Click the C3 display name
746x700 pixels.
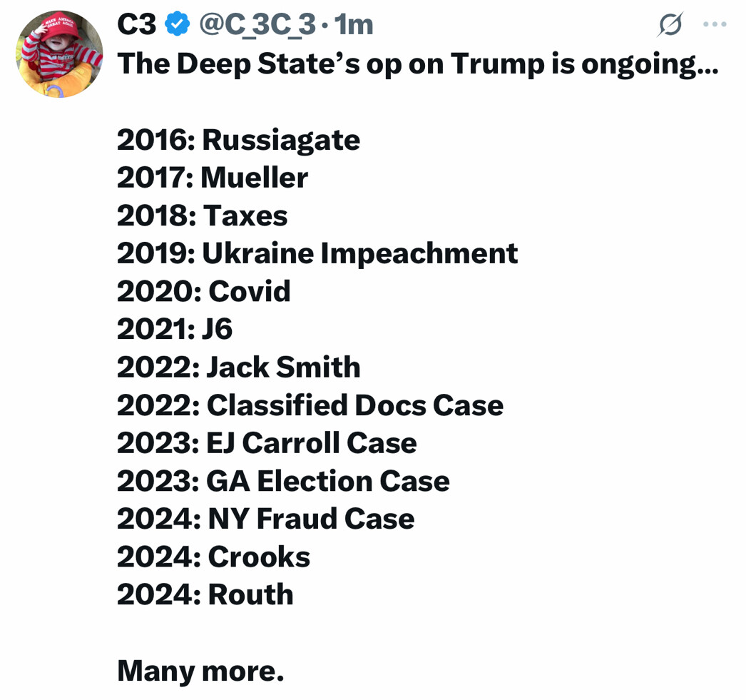tap(137, 26)
